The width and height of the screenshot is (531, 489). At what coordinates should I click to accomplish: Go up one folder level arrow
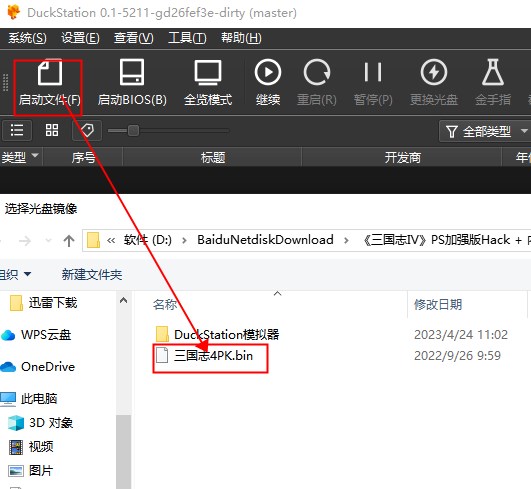pyautogui.click(x=69, y=241)
